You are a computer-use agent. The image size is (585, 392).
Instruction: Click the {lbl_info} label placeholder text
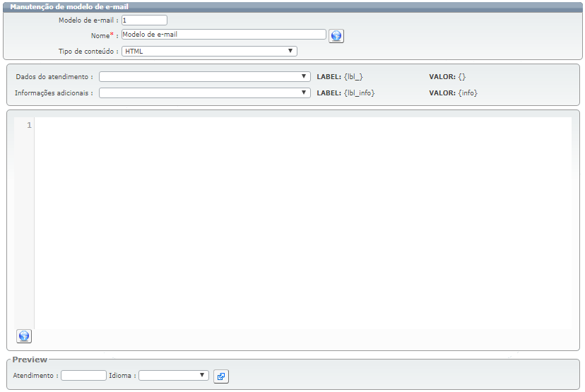tap(360, 93)
